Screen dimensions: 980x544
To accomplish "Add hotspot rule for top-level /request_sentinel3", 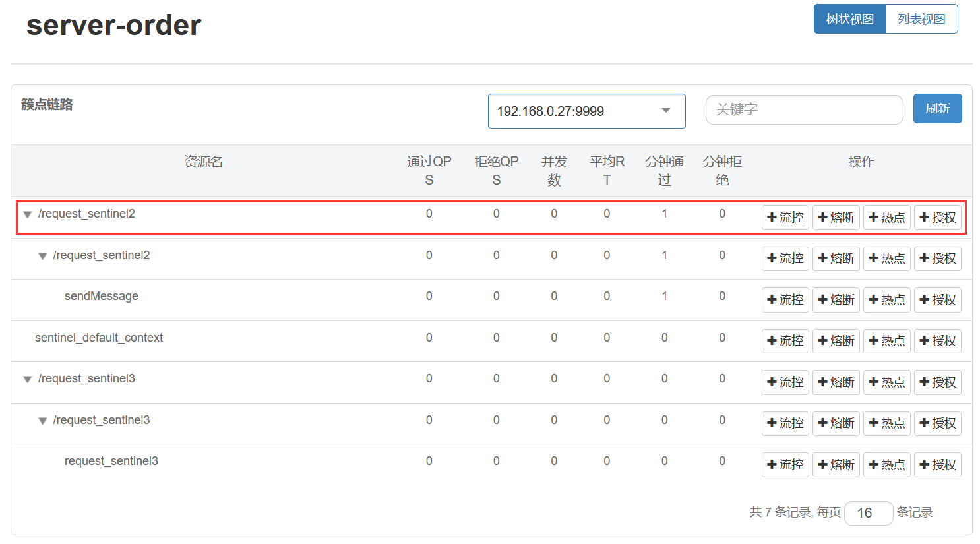I will [886, 382].
